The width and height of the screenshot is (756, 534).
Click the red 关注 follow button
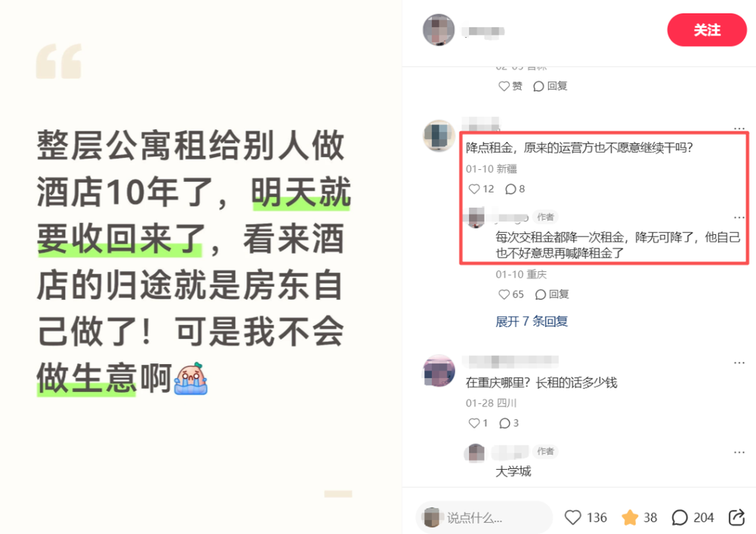click(707, 30)
